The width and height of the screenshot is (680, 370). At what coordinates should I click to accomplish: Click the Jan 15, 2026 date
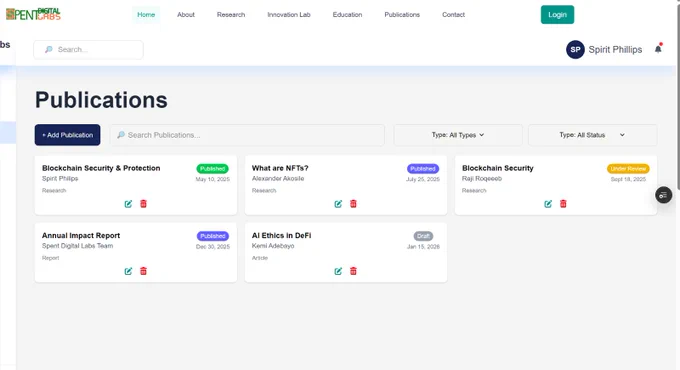[423, 247]
